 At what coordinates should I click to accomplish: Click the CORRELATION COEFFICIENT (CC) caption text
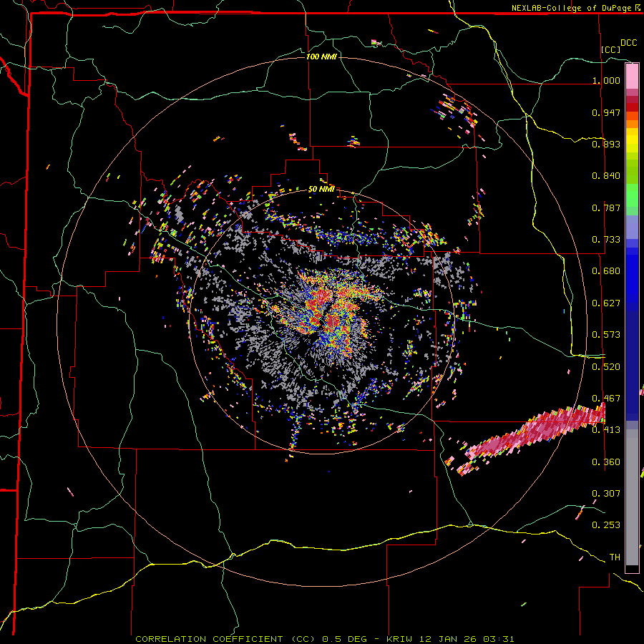[x=225, y=639]
